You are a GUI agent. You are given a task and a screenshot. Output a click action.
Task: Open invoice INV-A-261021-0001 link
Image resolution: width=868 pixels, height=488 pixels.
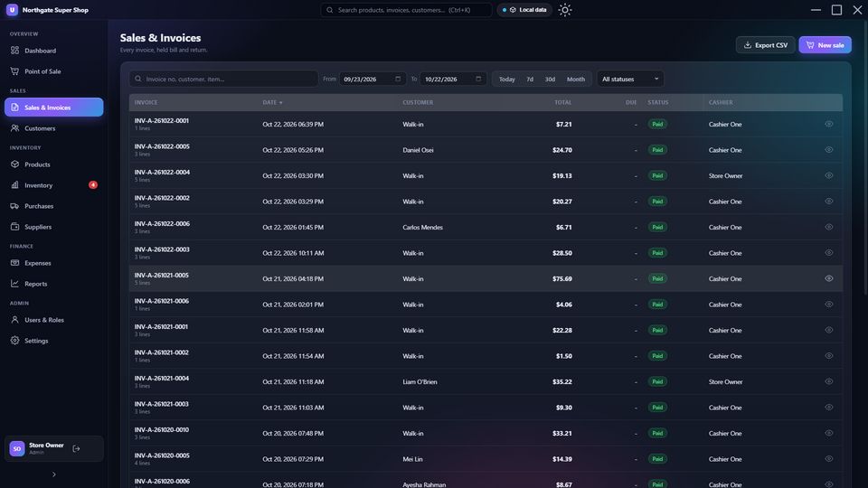pyautogui.click(x=161, y=326)
